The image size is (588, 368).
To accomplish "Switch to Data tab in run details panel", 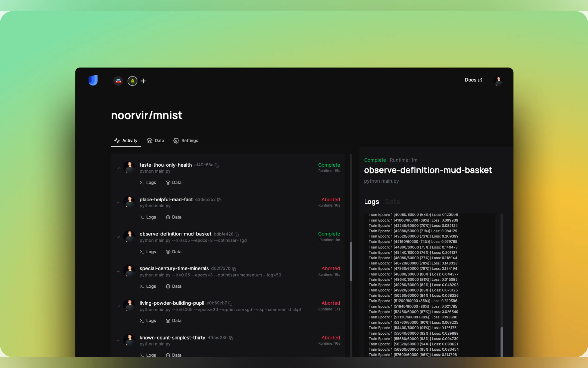I will [x=392, y=202].
